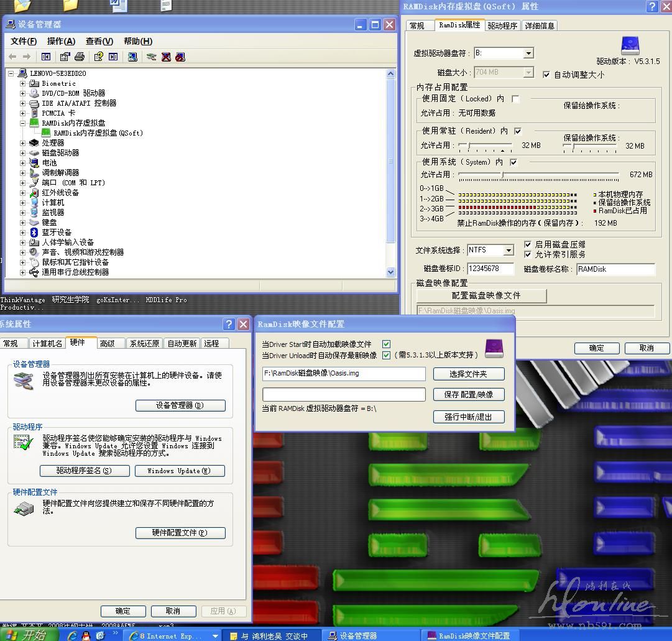Select the Bluetooth device icon in tree

tap(34, 232)
